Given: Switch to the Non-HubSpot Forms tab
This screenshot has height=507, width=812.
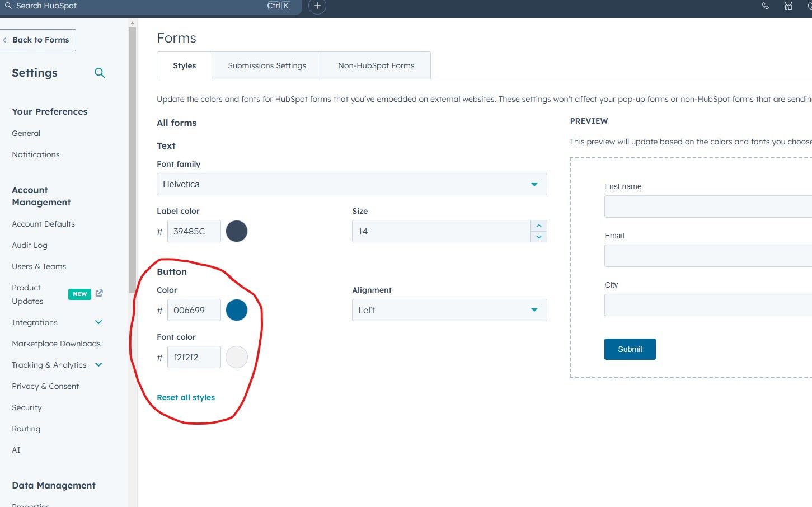Looking at the screenshot, I should click(376, 65).
